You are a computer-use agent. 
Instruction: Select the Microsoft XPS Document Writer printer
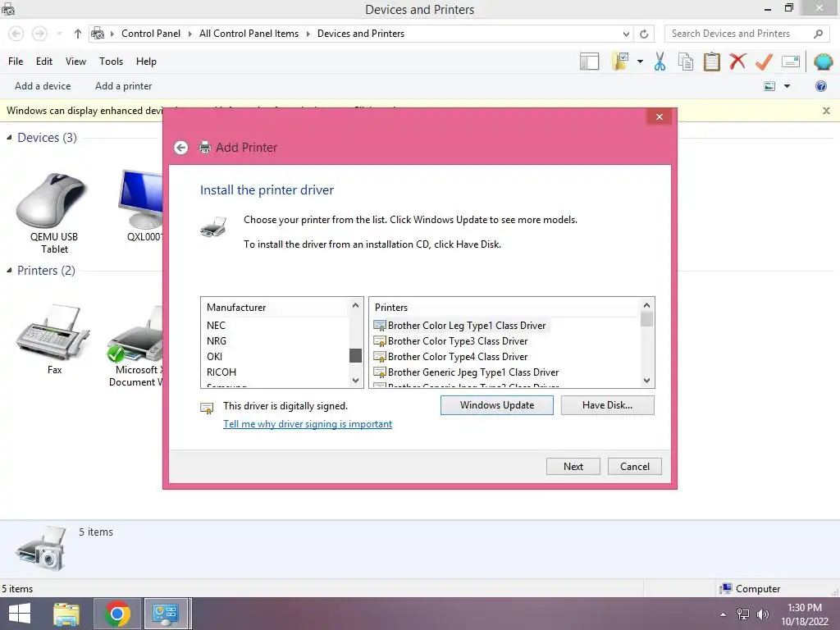click(135, 346)
